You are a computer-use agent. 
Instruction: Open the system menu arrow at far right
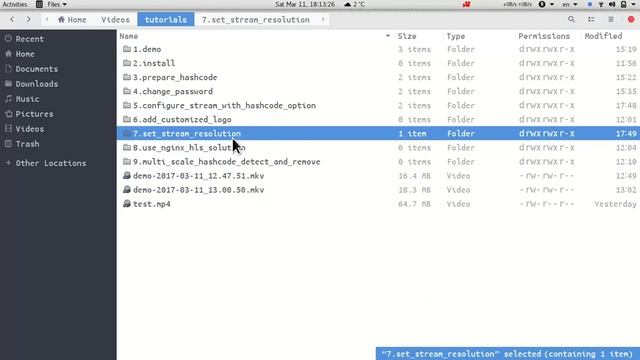pos(633,4)
